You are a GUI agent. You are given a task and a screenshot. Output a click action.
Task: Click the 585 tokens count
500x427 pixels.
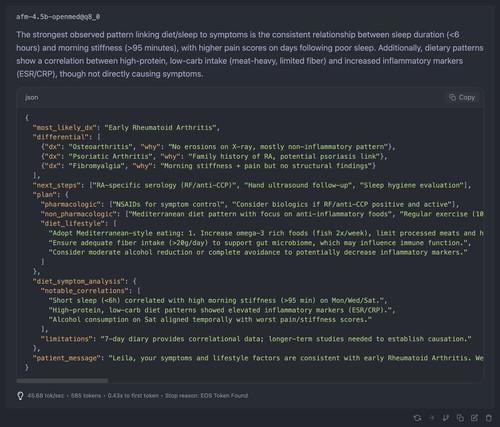tap(86, 396)
